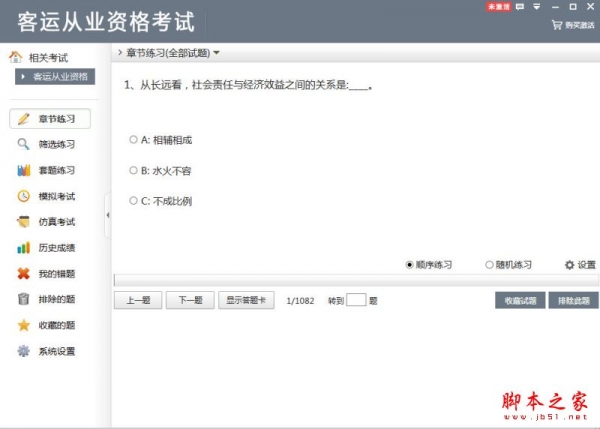
Task: Open the title bar dropdown menu arrow
Action: [x=538, y=7]
